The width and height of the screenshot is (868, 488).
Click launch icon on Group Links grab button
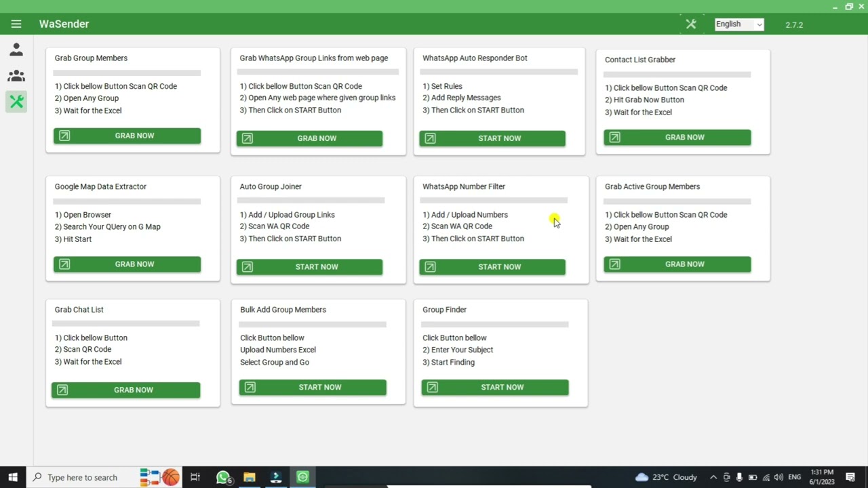(247, 138)
